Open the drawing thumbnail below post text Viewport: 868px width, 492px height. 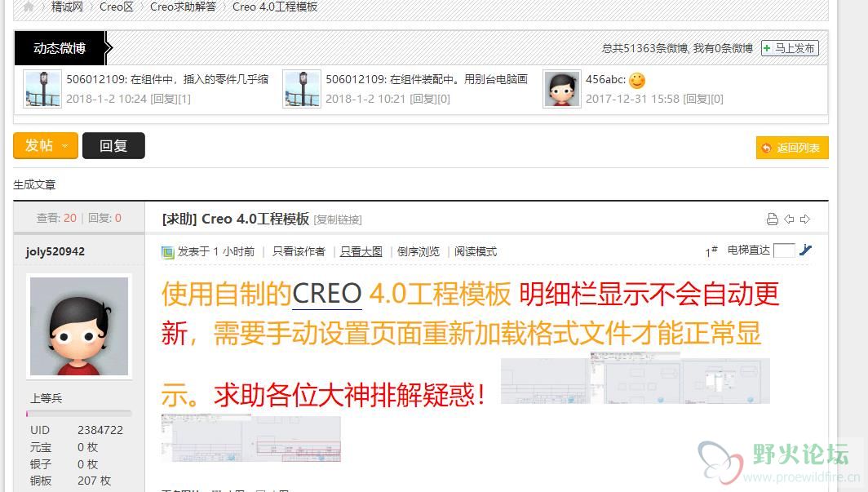251,438
